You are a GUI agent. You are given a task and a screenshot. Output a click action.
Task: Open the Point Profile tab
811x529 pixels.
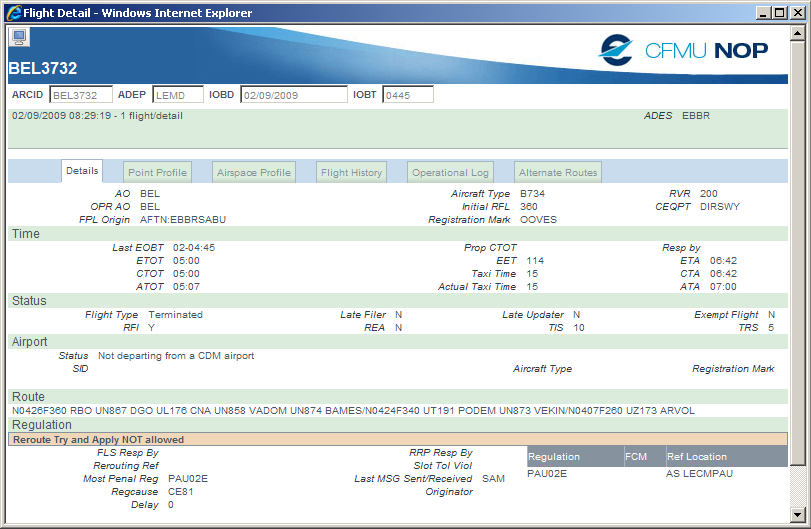coord(157,173)
